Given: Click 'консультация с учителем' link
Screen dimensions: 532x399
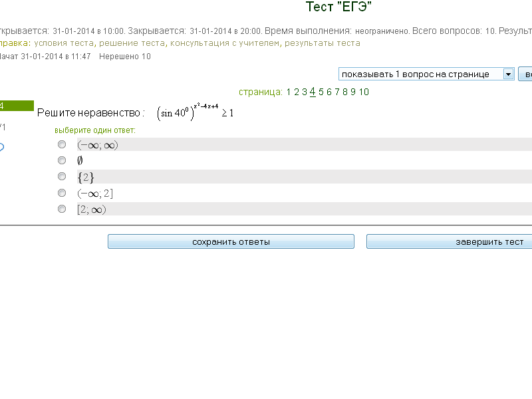Looking at the screenshot, I should coord(225,43).
